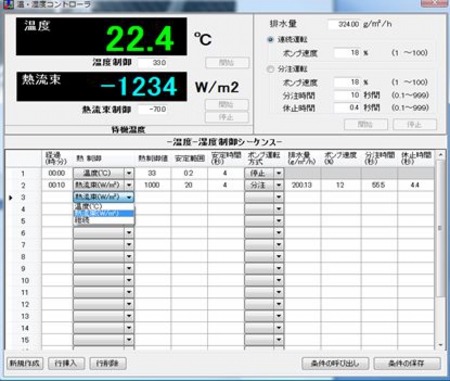Click the 新規作成 button
Image resolution: width=450 pixels, height=381 pixels.
(25, 363)
